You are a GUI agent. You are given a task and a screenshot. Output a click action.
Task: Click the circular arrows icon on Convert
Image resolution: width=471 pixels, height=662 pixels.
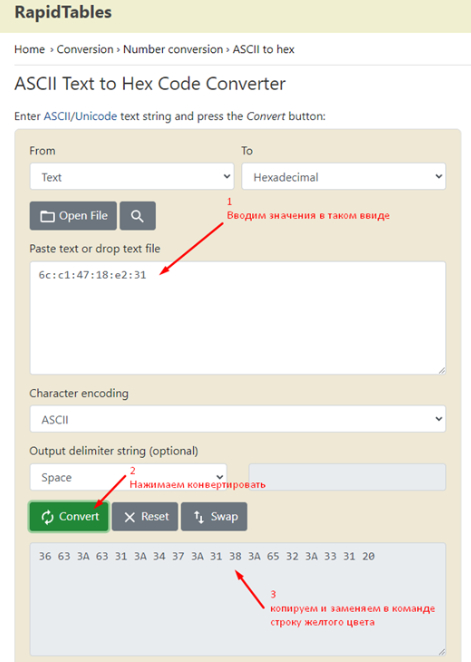(48, 517)
